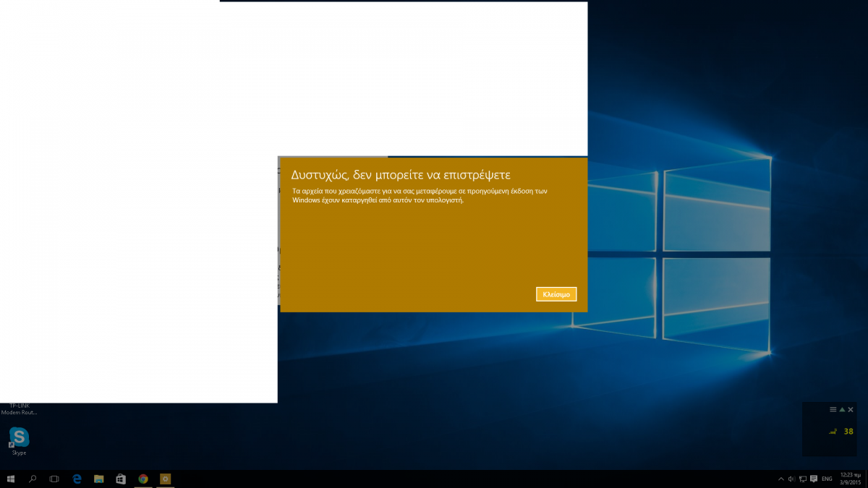Click the value 38 in the widget
The height and width of the screenshot is (488, 868).
[848, 432]
